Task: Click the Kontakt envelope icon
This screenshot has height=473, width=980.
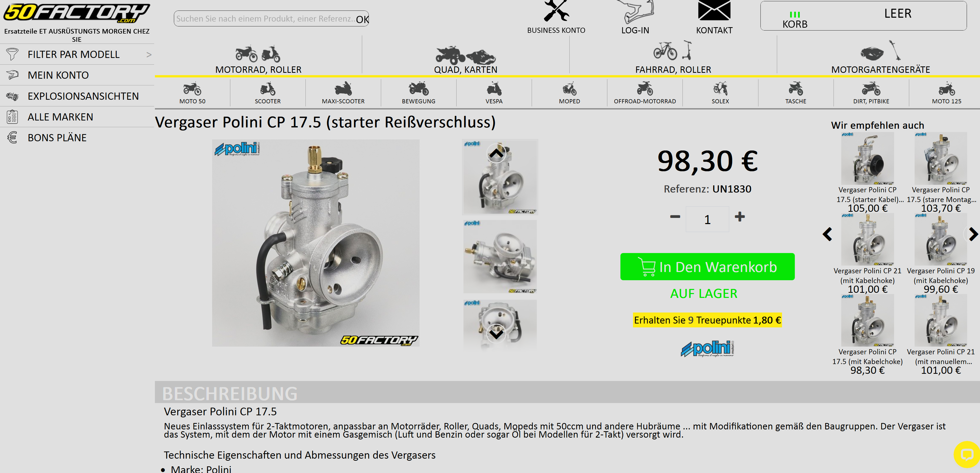Action: (714, 11)
